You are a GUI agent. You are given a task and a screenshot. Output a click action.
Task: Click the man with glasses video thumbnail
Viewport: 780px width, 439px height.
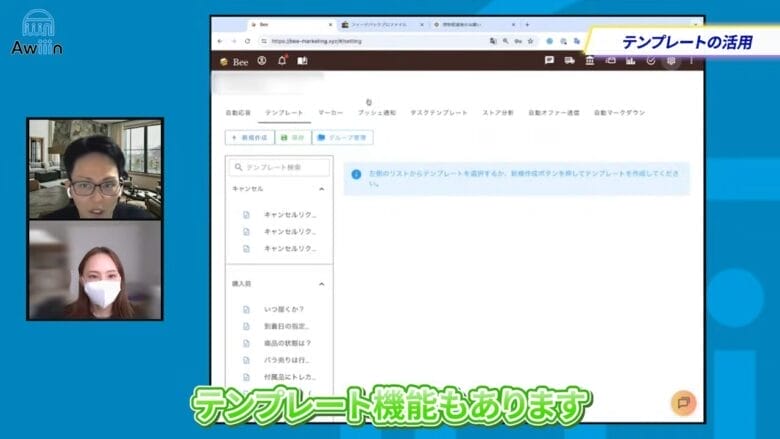[x=95, y=169]
